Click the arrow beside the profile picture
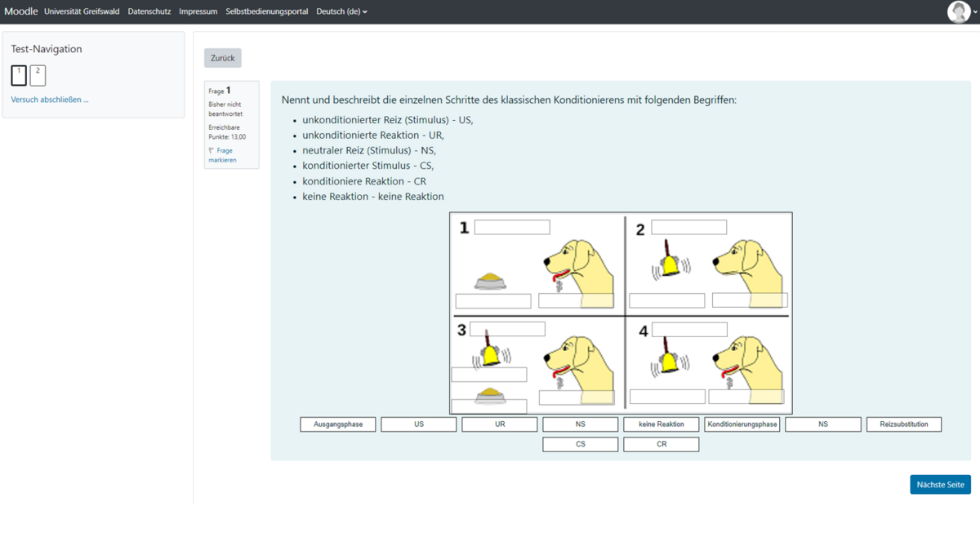Screen dimensions: 980x551 point(975,12)
